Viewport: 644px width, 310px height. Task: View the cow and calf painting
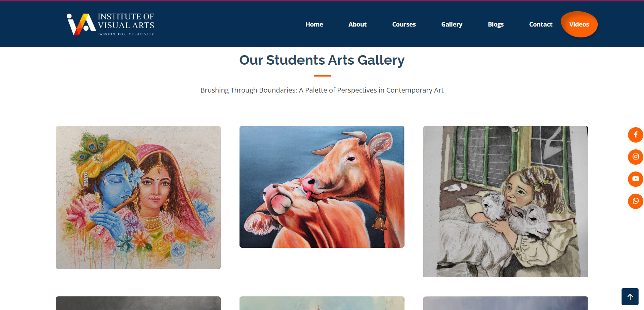pyautogui.click(x=322, y=186)
